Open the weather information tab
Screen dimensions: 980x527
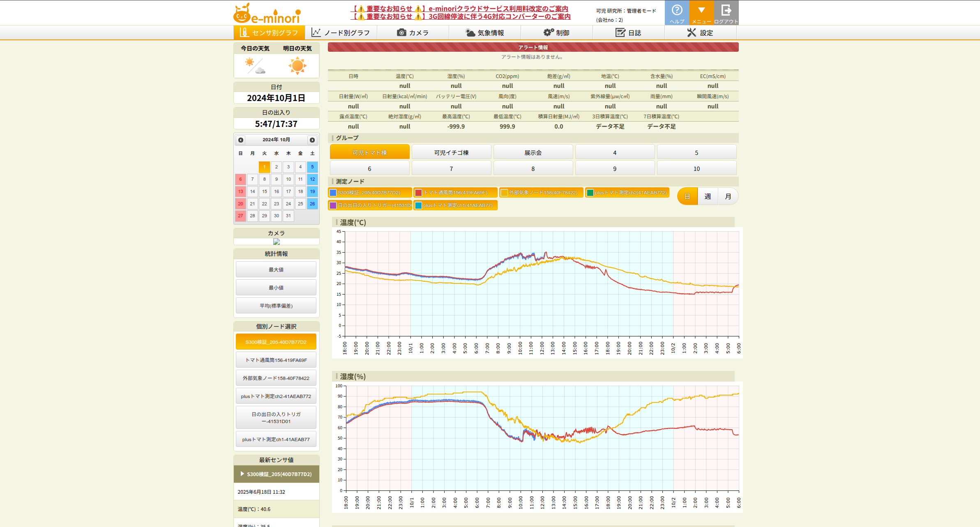[484, 33]
